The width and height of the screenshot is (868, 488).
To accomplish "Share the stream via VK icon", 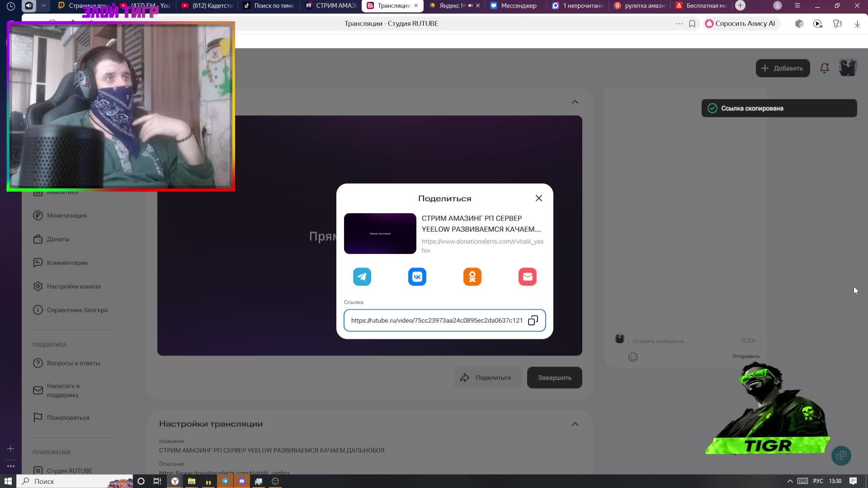I will pos(417,277).
